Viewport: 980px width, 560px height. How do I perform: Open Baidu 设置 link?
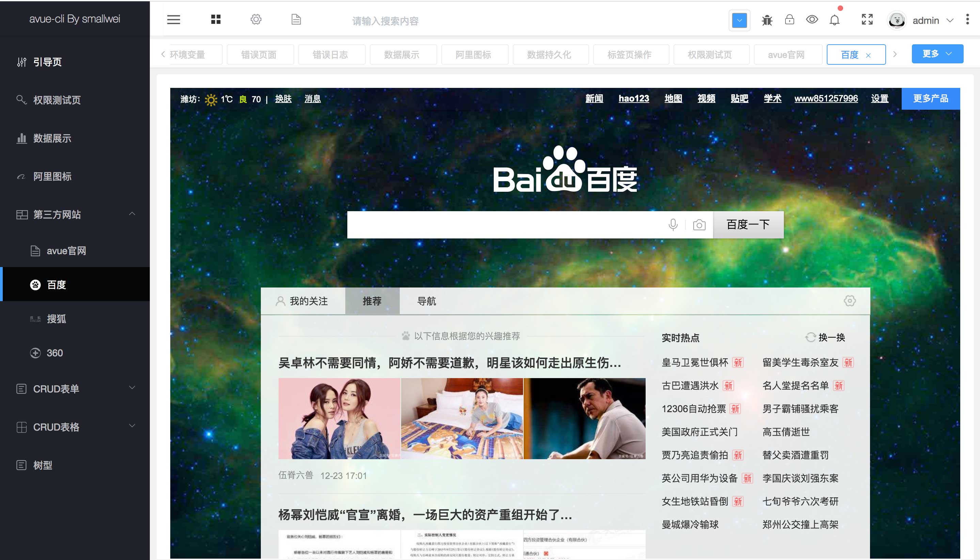(x=880, y=98)
